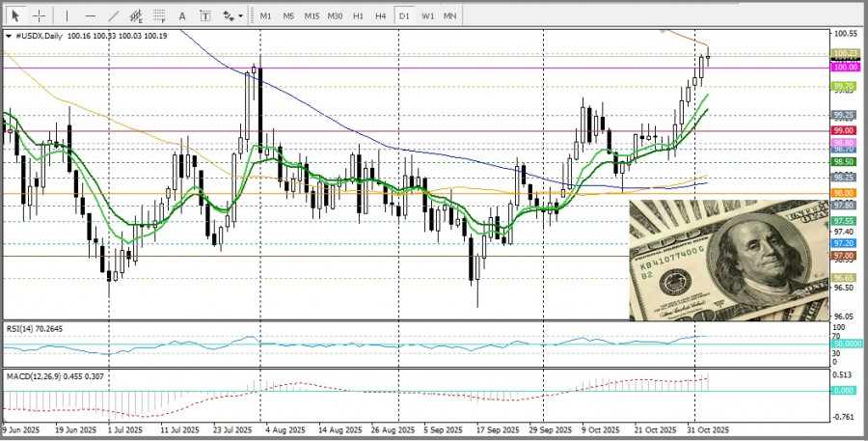868x441 pixels.
Task: Toggle the D1 daily timeframe
Action: tap(404, 16)
